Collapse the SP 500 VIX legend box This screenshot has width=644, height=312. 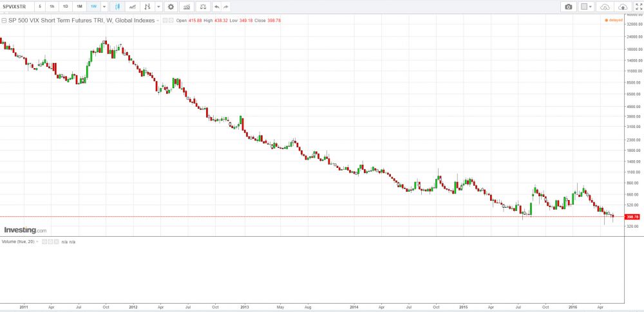(x=4, y=21)
